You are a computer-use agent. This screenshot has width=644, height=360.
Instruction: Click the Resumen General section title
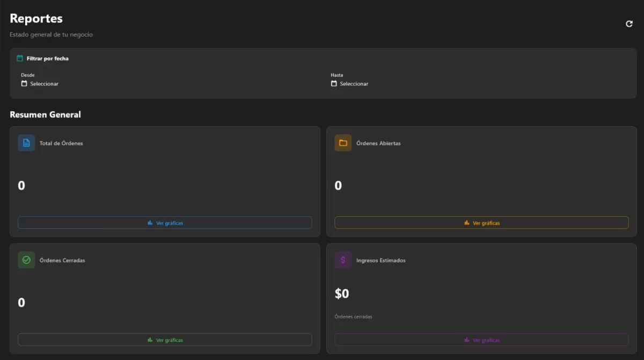[x=45, y=114]
